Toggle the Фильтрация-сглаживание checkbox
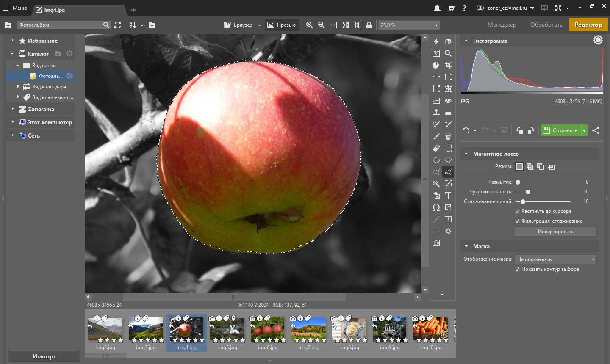Image resolution: width=610 pixels, height=364 pixels. pos(517,221)
